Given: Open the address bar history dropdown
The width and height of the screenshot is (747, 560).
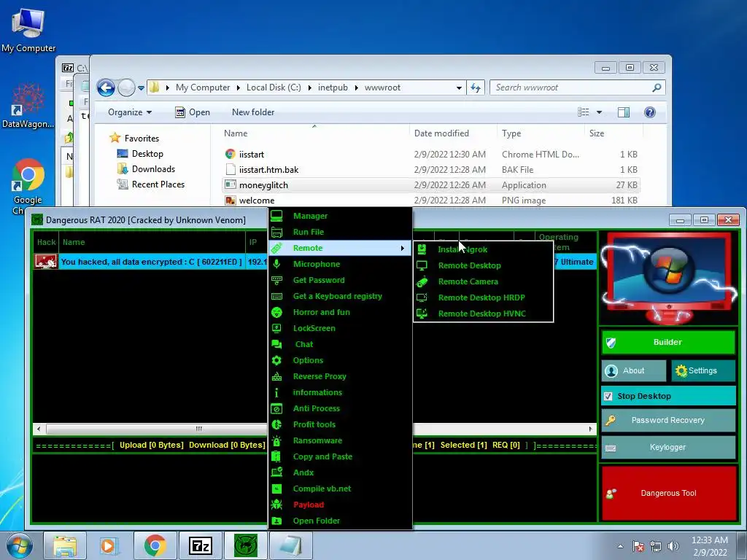Looking at the screenshot, I should tap(459, 87).
